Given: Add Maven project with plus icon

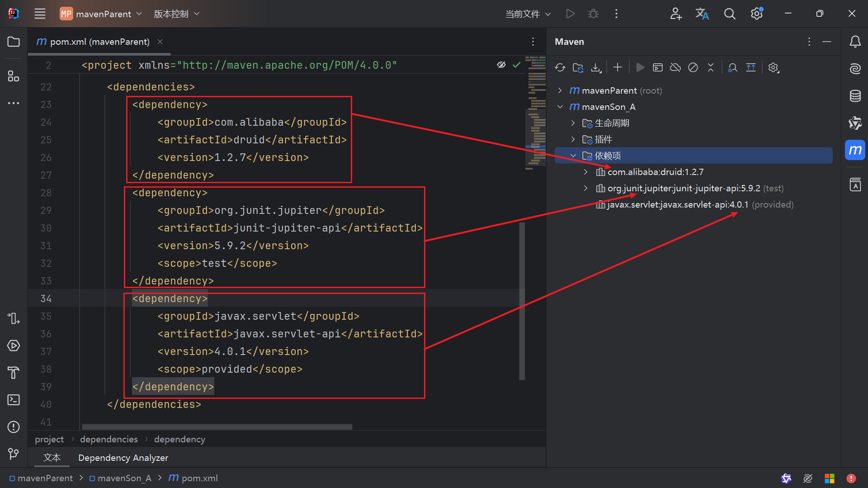Looking at the screenshot, I should (x=618, y=67).
